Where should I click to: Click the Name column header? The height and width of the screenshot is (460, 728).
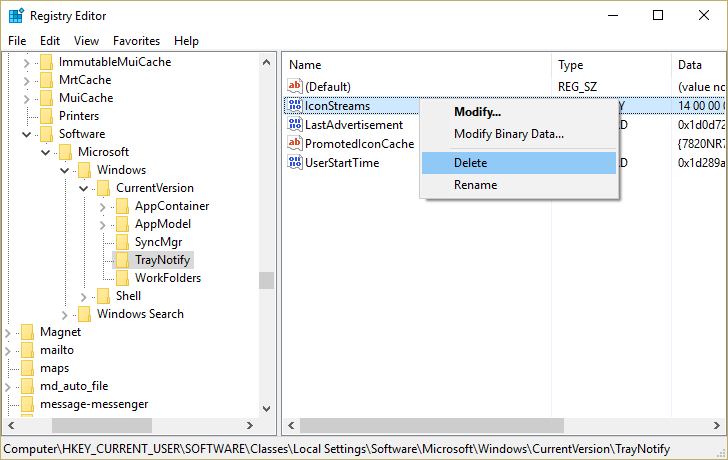[305, 65]
